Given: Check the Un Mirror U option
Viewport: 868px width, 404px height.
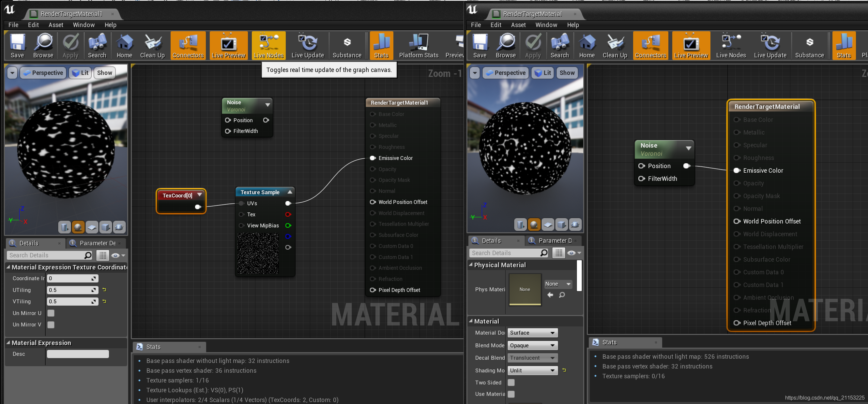Looking at the screenshot, I should pos(51,313).
